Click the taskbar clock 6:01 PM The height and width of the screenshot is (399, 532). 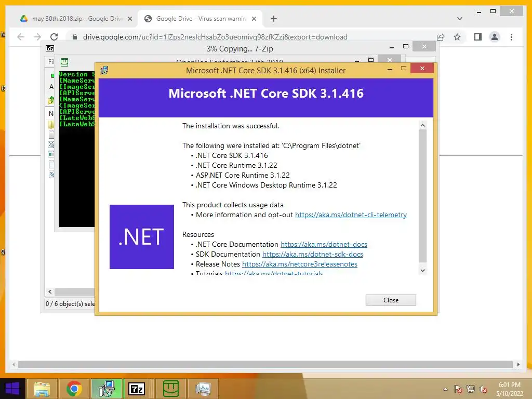[x=509, y=385]
